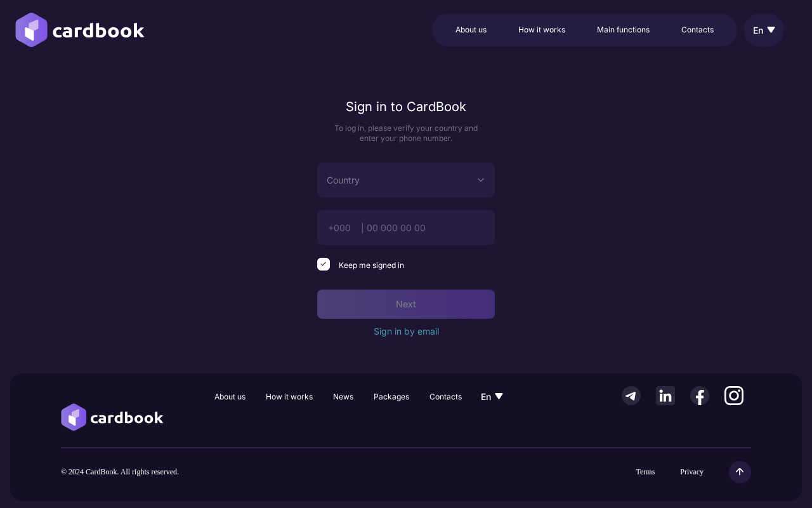The height and width of the screenshot is (508, 812).
Task: Go to About us in the header
Action: coord(471,30)
